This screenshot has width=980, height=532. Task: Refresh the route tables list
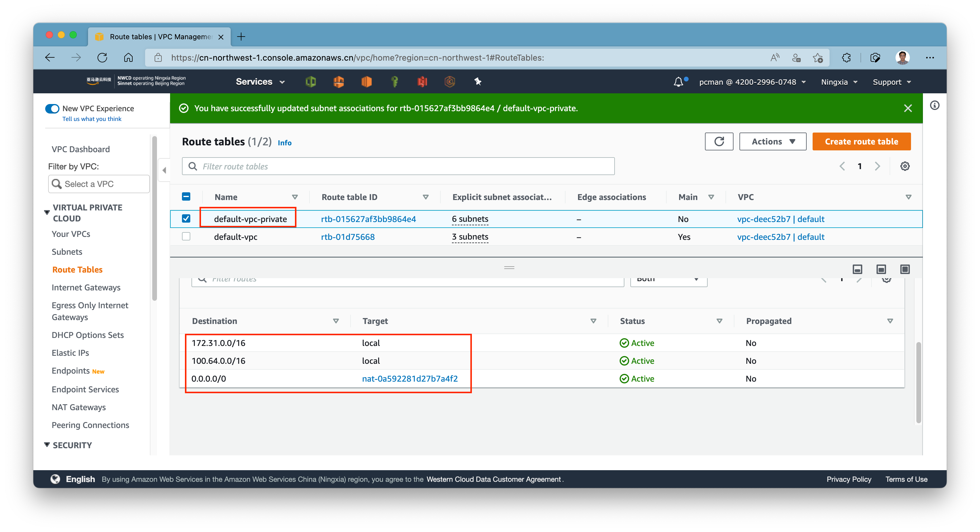719,141
